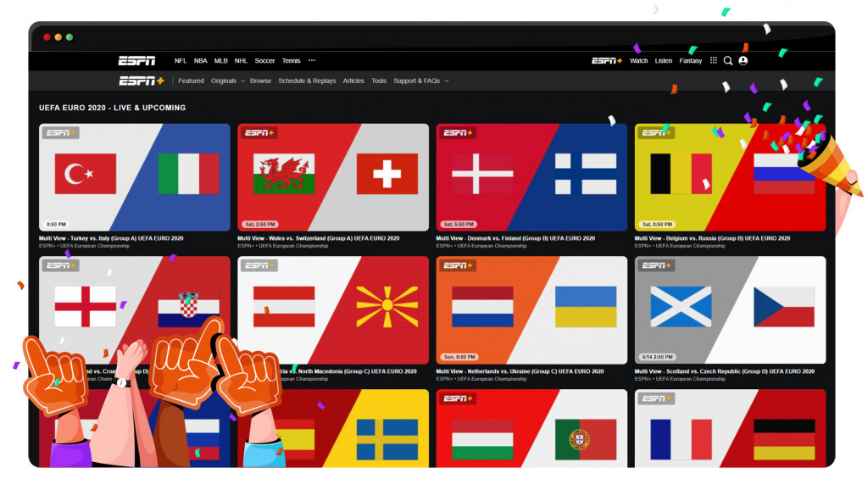Click ESPN+ badge on Austria vs. North Macedonia card
The height and width of the screenshot is (479, 868).
click(258, 266)
